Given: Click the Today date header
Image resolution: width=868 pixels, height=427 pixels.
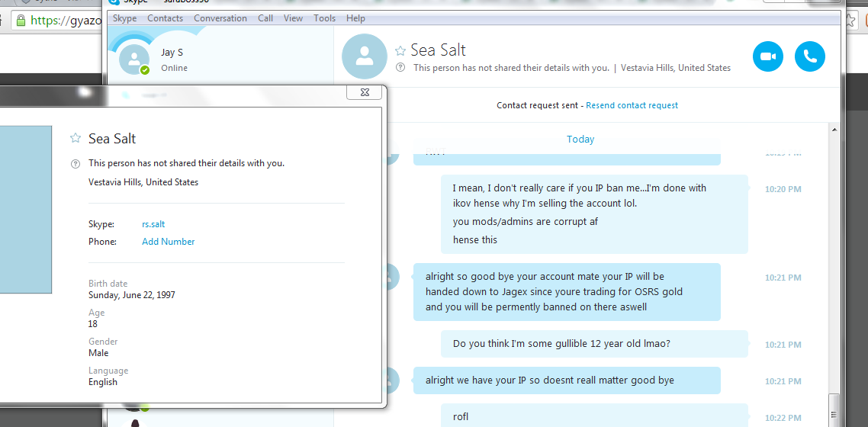Looking at the screenshot, I should [580, 140].
